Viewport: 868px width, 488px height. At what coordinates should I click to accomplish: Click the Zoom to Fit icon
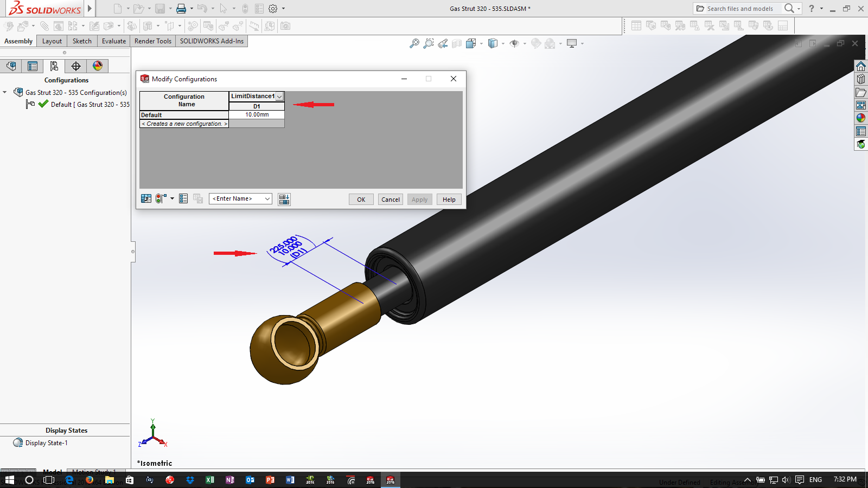pos(414,43)
